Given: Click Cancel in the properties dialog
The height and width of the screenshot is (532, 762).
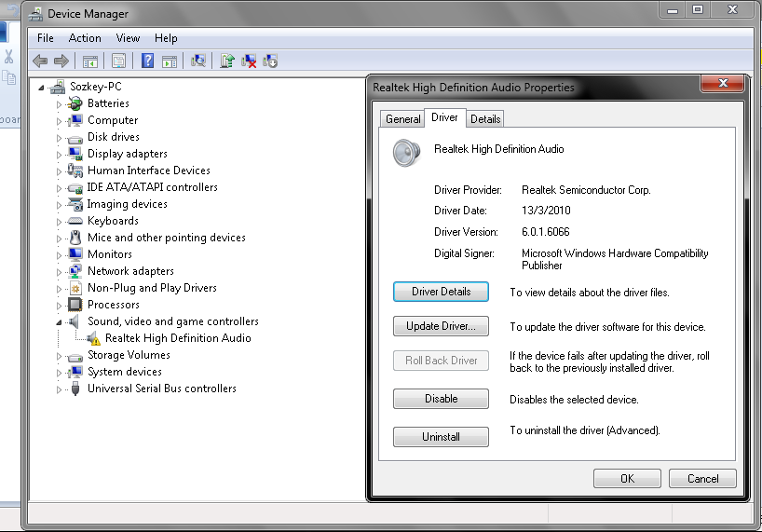Looking at the screenshot, I should tap(702, 479).
